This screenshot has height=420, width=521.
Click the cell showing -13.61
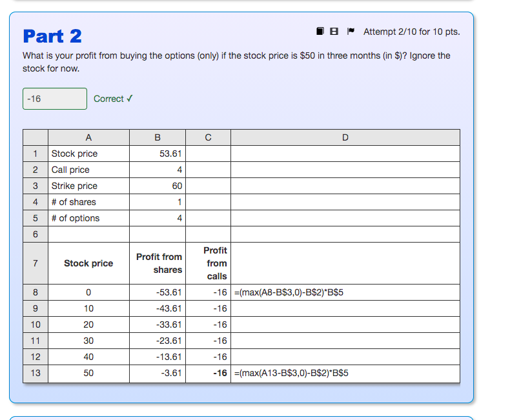point(158,357)
